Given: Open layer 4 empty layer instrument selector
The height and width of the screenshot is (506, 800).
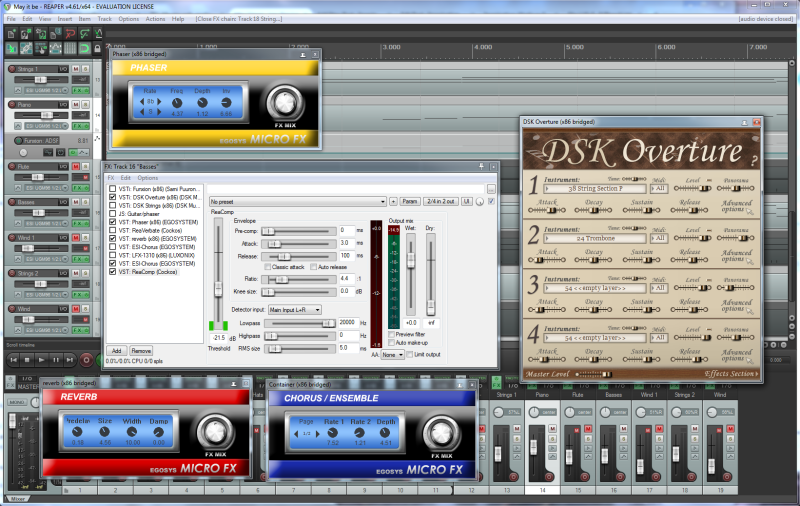Looking at the screenshot, I should 595,338.
